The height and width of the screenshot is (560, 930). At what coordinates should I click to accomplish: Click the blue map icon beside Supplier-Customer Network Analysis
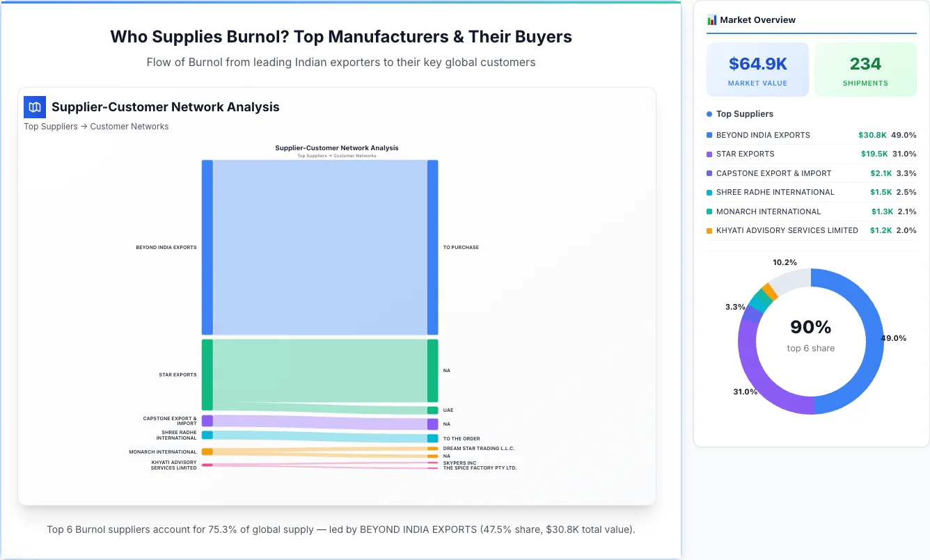(x=34, y=107)
